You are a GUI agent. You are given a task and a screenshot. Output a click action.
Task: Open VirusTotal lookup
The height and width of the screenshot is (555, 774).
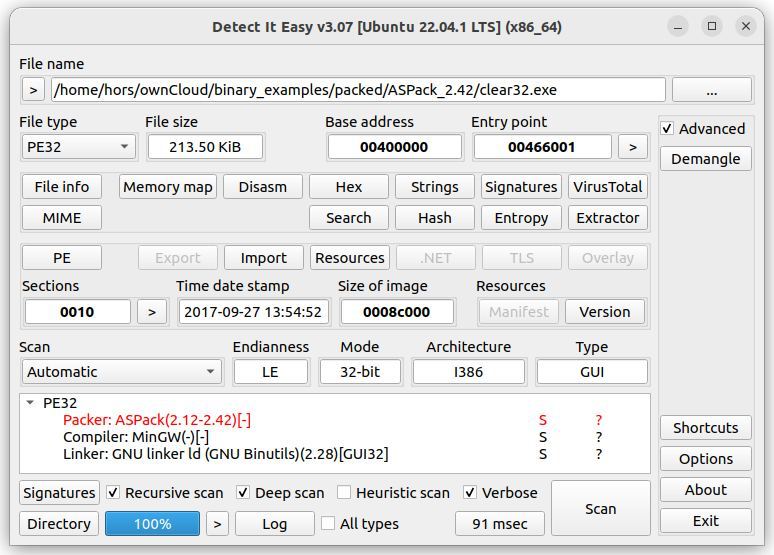(x=608, y=187)
